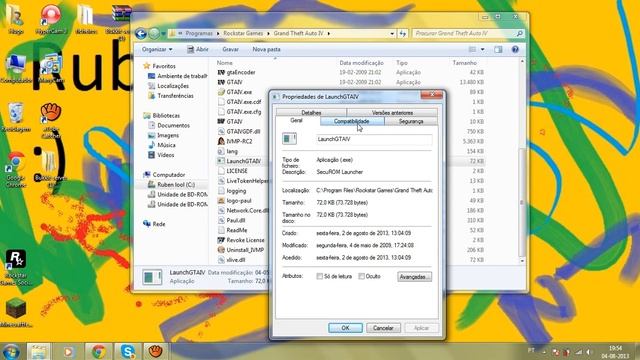Open the Vídeos library

(x=161, y=155)
